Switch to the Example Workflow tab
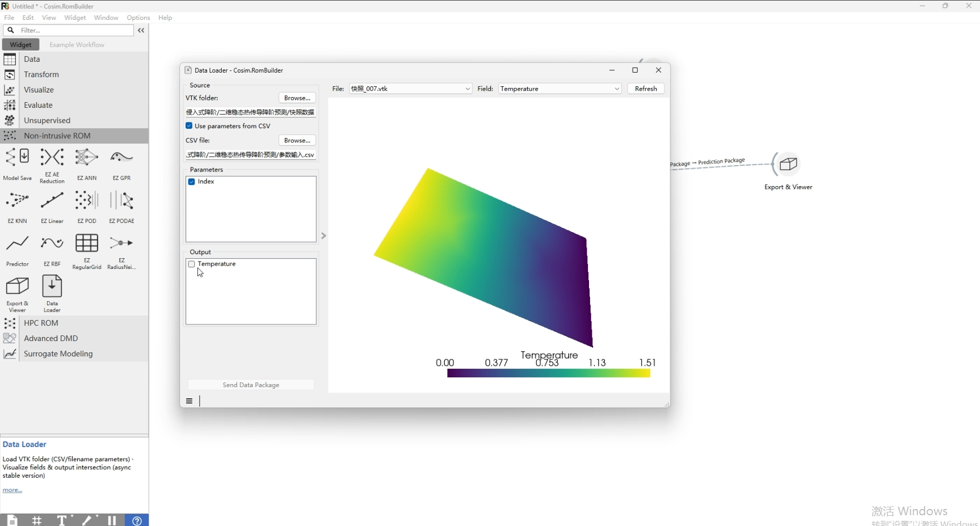This screenshot has width=980, height=526. click(x=77, y=44)
